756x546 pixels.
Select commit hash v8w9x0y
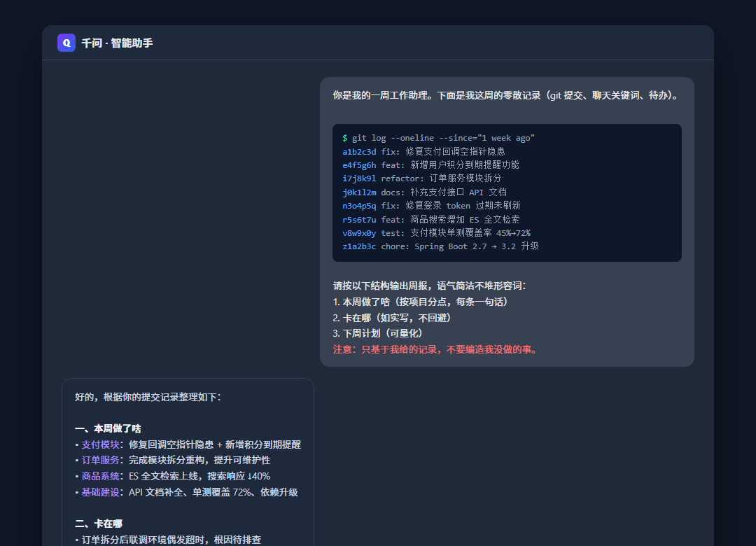tap(359, 233)
